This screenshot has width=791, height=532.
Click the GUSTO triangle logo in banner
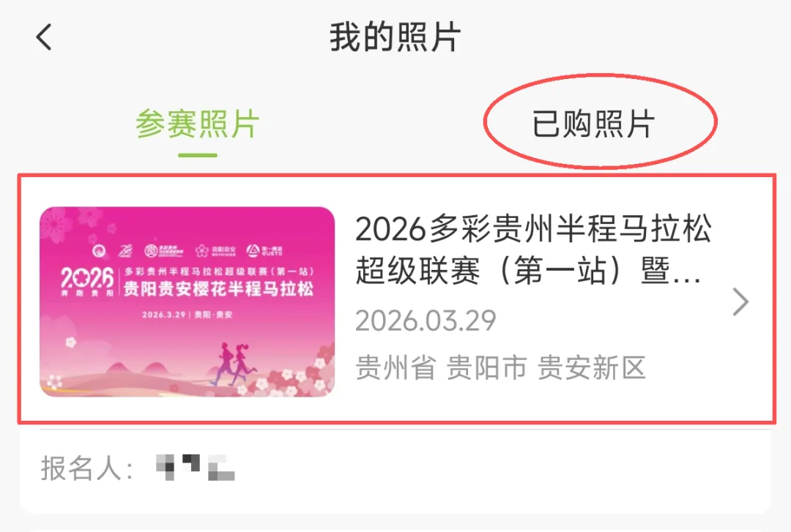pos(264,250)
